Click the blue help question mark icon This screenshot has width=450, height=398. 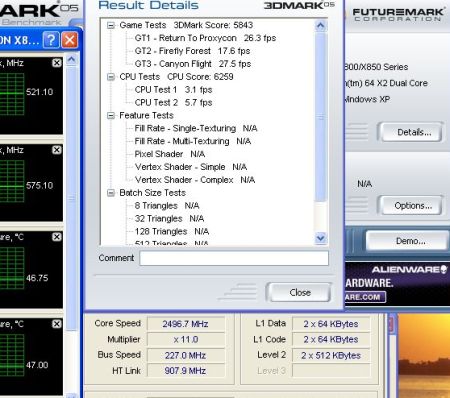coord(51,40)
